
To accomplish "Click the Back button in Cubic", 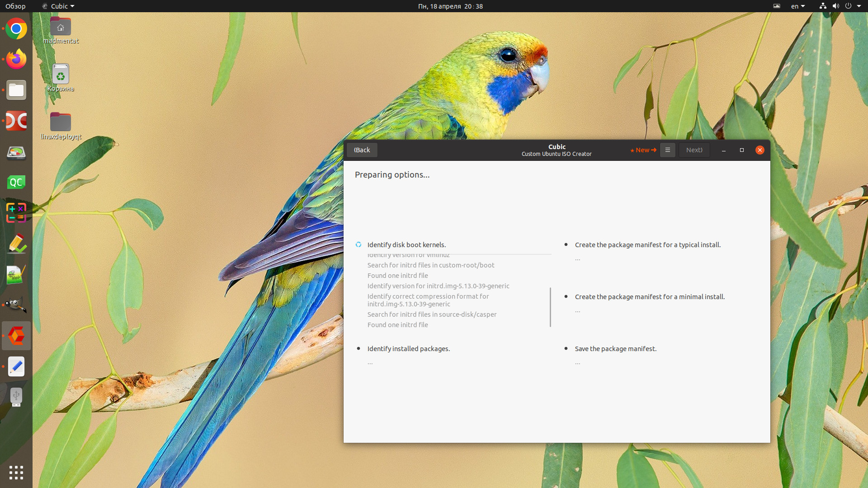I will pyautogui.click(x=362, y=150).
